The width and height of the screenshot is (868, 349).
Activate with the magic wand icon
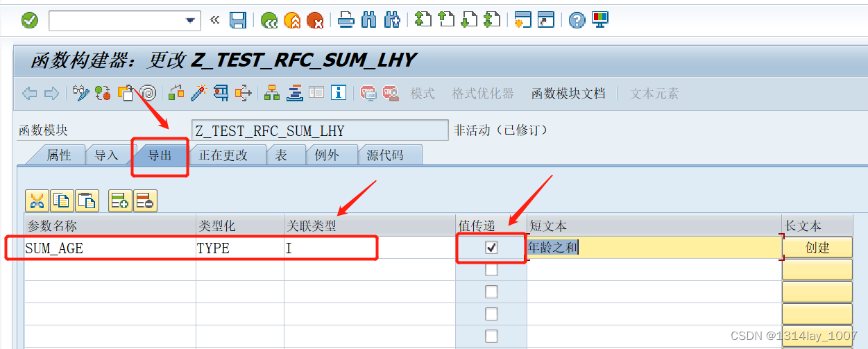[199, 93]
